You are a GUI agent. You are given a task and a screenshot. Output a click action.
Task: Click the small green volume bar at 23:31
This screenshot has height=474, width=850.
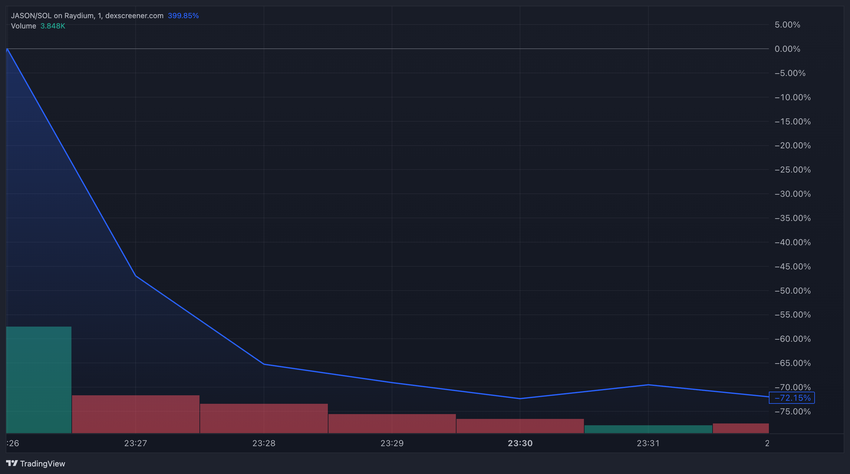pos(648,430)
